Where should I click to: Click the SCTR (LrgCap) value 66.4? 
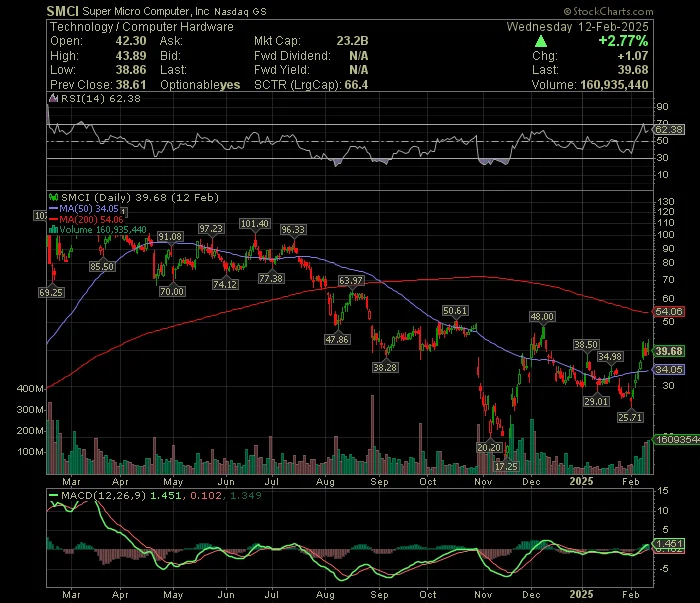(x=356, y=85)
